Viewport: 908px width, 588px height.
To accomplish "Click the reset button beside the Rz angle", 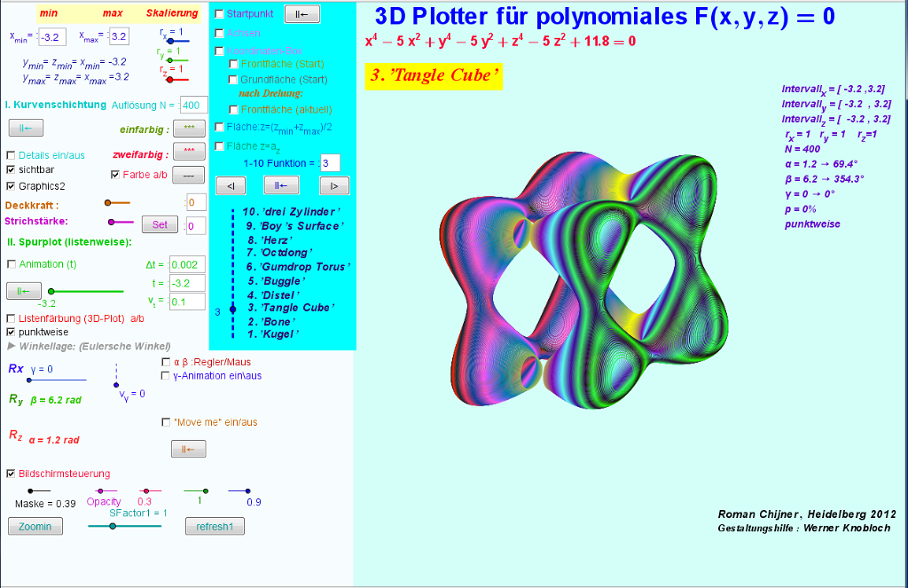I will coord(188,450).
